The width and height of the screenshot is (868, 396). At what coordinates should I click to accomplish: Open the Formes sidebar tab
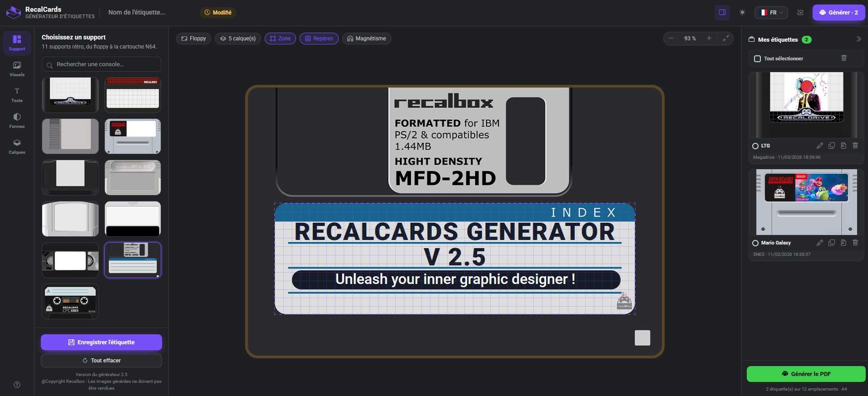pyautogui.click(x=17, y=121)
